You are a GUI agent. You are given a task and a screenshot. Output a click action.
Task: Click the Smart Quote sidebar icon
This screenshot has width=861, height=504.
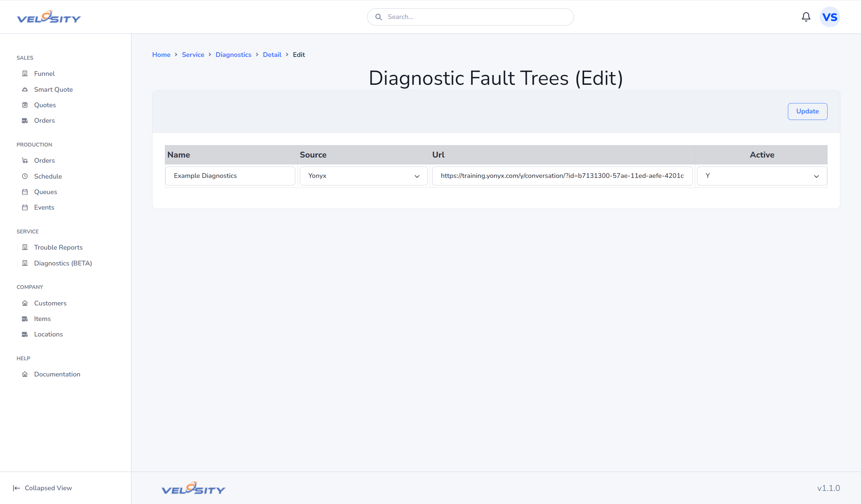(x=25, y=89)
